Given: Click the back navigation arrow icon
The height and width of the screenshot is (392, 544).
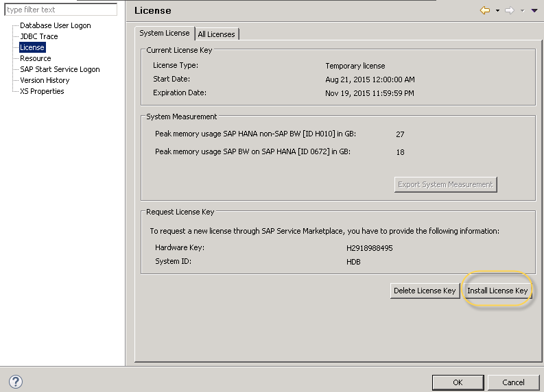Looking at the screenshot, I should coord(485,10).
